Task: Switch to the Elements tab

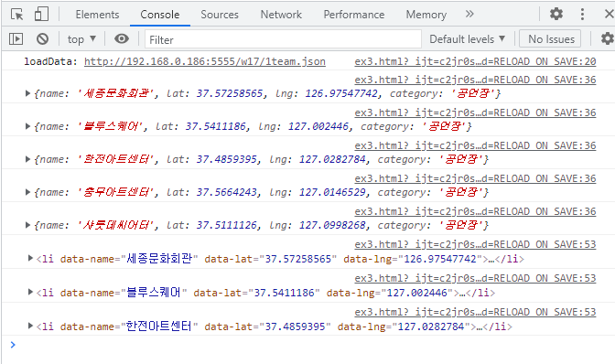Action: [x=97, y=15]
